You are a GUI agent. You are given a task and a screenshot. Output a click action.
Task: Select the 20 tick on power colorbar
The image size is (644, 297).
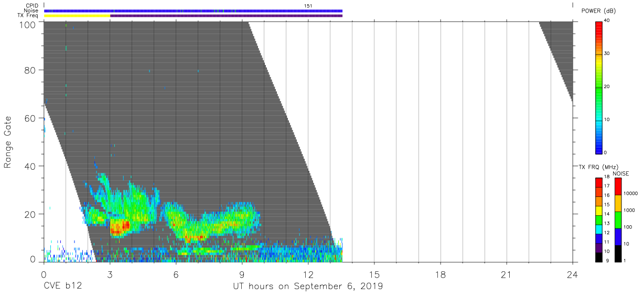point(607,86)
